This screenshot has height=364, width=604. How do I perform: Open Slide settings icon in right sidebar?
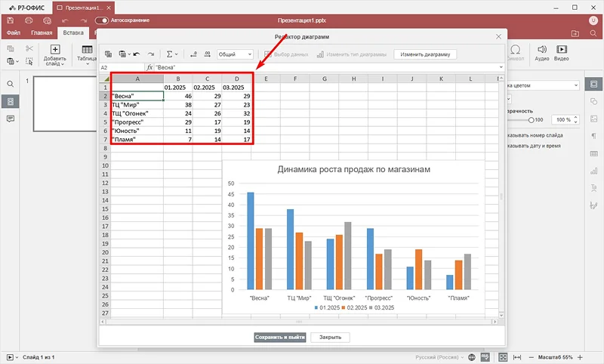[593, 84]
